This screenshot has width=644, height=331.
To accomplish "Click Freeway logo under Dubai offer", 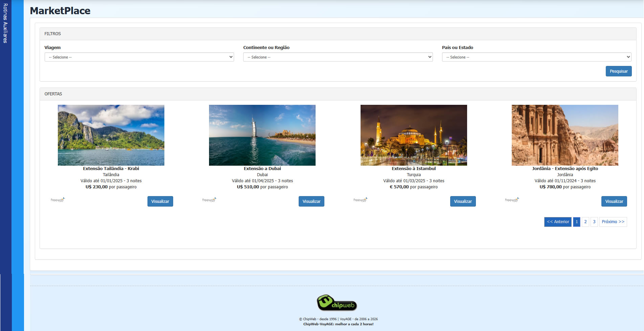I will 209,200.
